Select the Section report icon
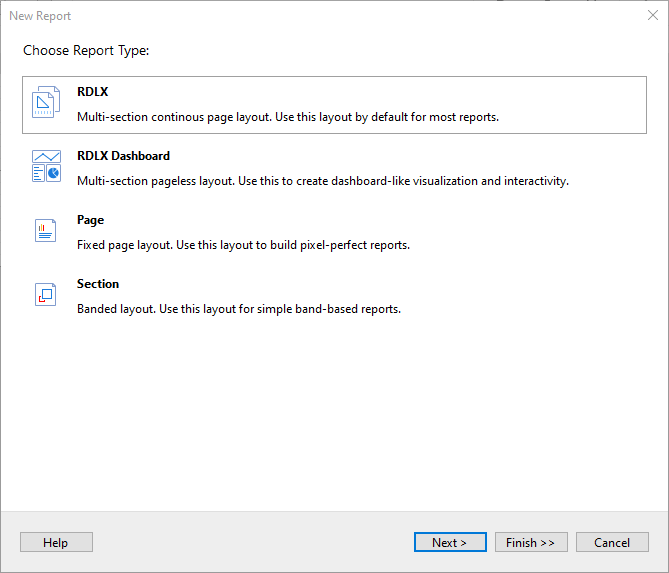669x573 pixels. coord(46,294)
